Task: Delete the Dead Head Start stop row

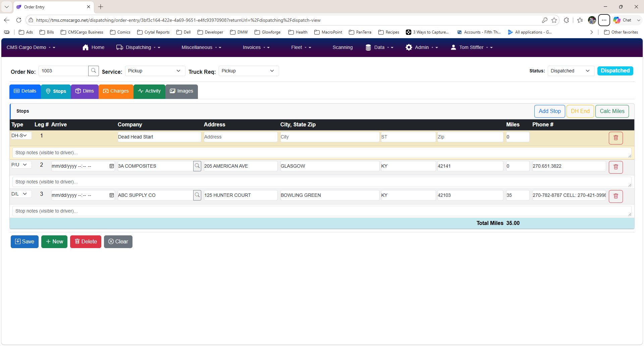Action: click(615, 138)
